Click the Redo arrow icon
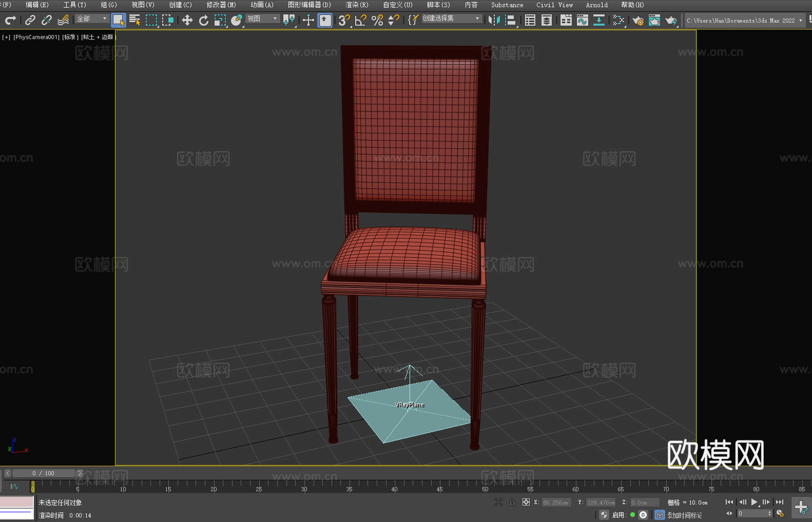This screenshot has height=522, width=812. tap(10, 20)
